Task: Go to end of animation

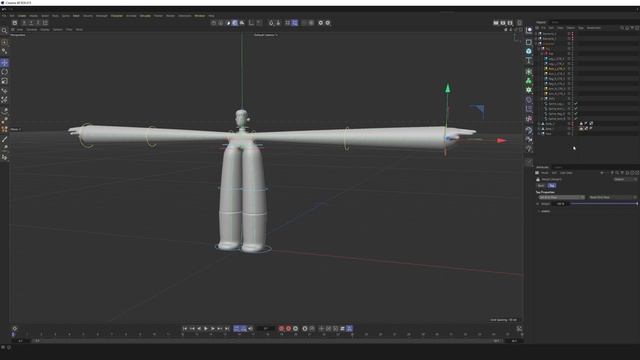Action: [227, 329]
